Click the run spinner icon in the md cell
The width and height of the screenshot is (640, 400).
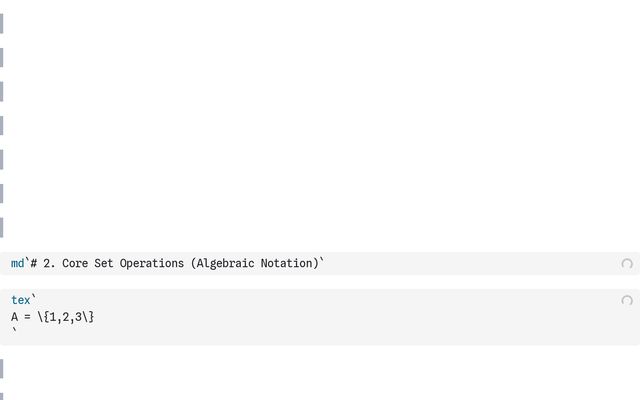[x=627, y=264]
